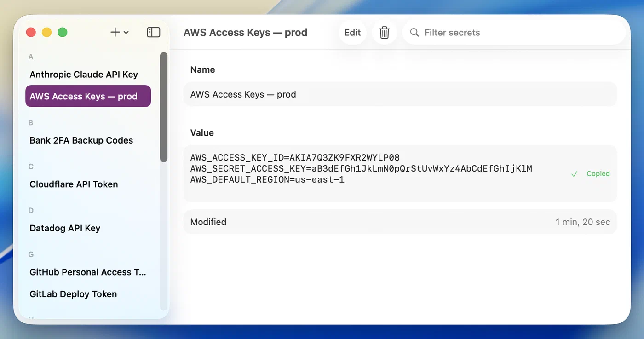The width and height of the screenshot is (644, 339).
Task: Click the Name section label
Action: click(202, 69)
